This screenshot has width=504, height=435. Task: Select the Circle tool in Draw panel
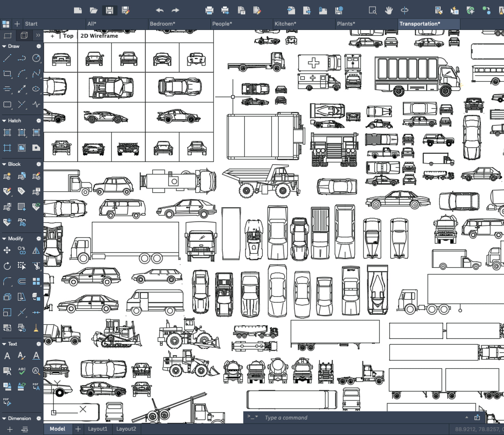click(36, 58)
